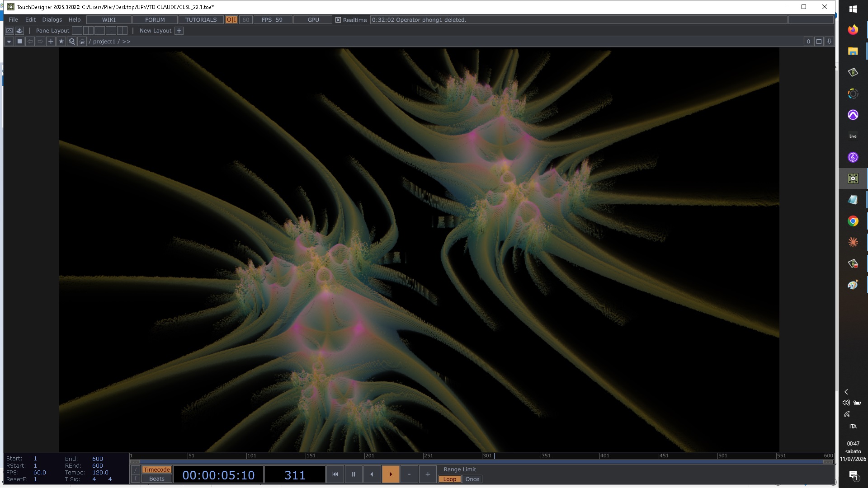Click the FPS value 60.0
This screenshot has height=488, width=868.
40,473
